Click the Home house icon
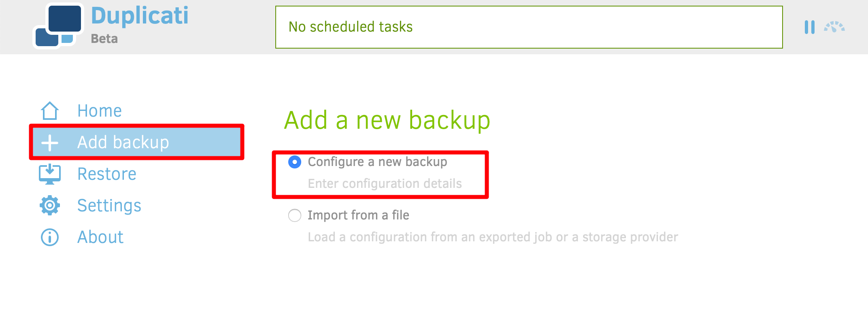This screenshot has width=868, height=332. [50, 111]
